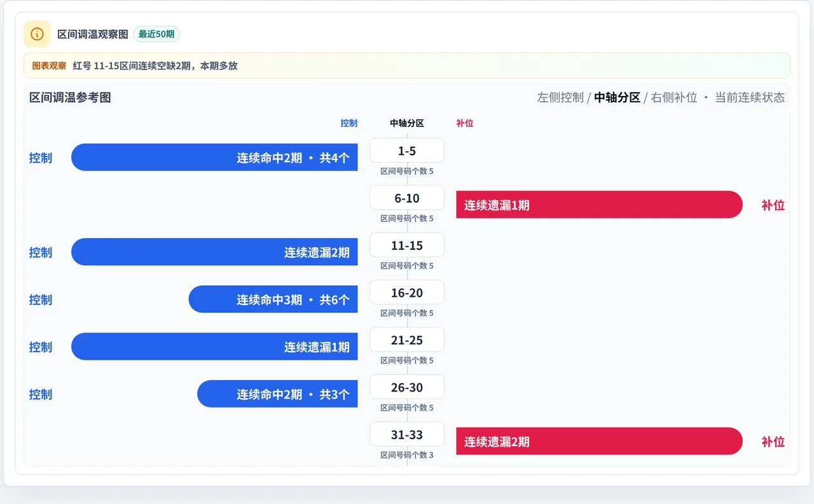Viewport: 814px width, 504px height.
Task: Select the 11-15 zone box
Action: click(407, 245)
